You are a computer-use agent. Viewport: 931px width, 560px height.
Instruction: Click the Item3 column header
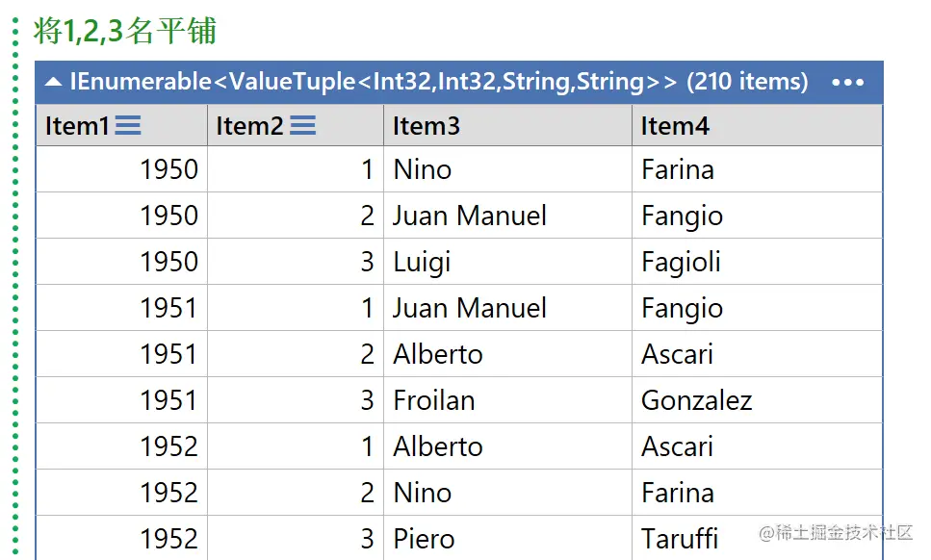click(x=507, y=125)
